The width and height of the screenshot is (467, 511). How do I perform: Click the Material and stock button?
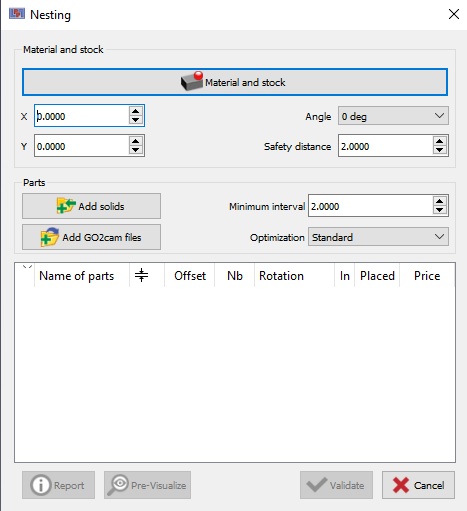(x=235, y=82)
